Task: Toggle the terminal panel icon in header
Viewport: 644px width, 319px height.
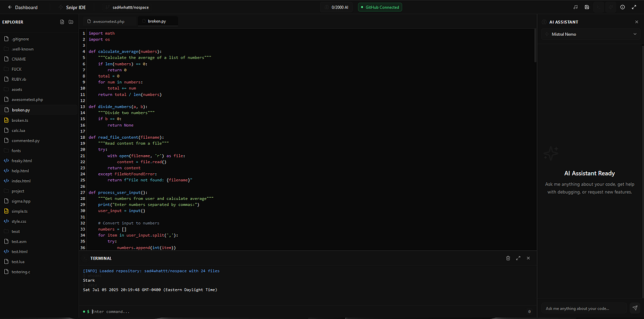Action: coord(598,7)
